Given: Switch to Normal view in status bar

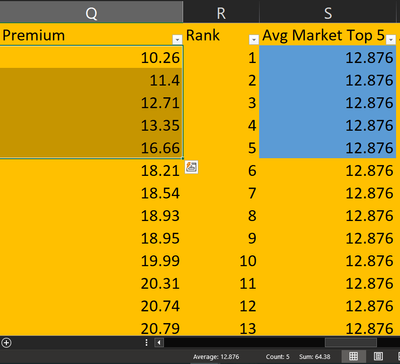Looking at the screenshot, I should coord(353,356).
